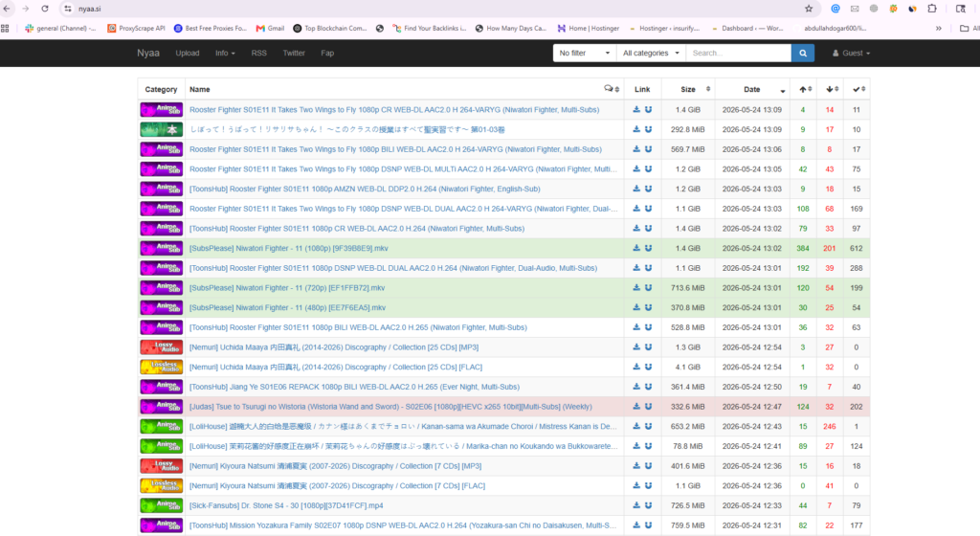Select date 2026-05-24 12:47 cell
Screen dimensions: 980x536
pyautogui.click(x=752, y=407)
